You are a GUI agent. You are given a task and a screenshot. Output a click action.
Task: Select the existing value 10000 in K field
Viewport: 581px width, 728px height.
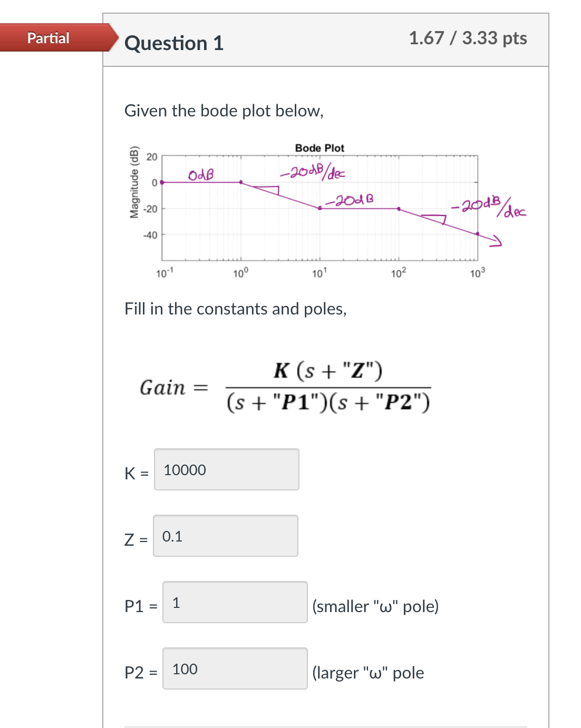tap(184, 470)
